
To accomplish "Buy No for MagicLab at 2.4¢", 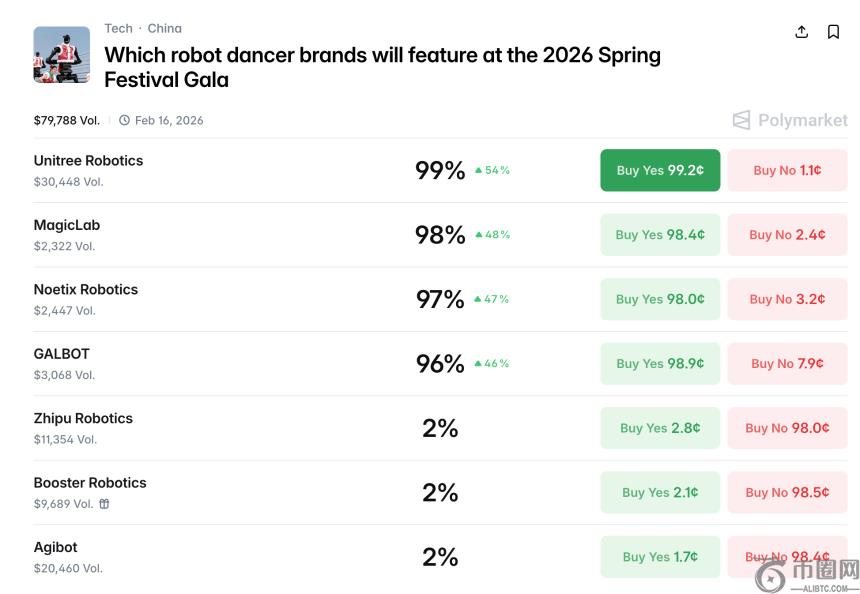I will [x=787, y=235].
